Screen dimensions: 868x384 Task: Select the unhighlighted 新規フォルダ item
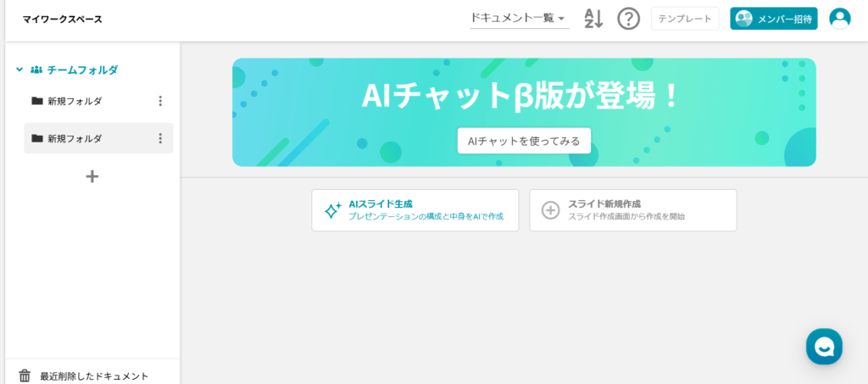pyautogui.click(x=75, y=101)
